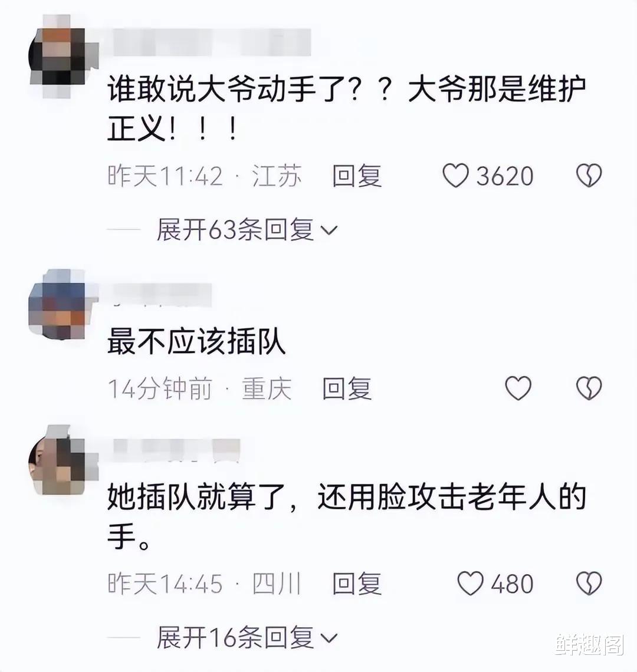Viewport: 637px width, 672px height.
Task: Reply to the 重庆 comment
Action: (x=347, y=388)
